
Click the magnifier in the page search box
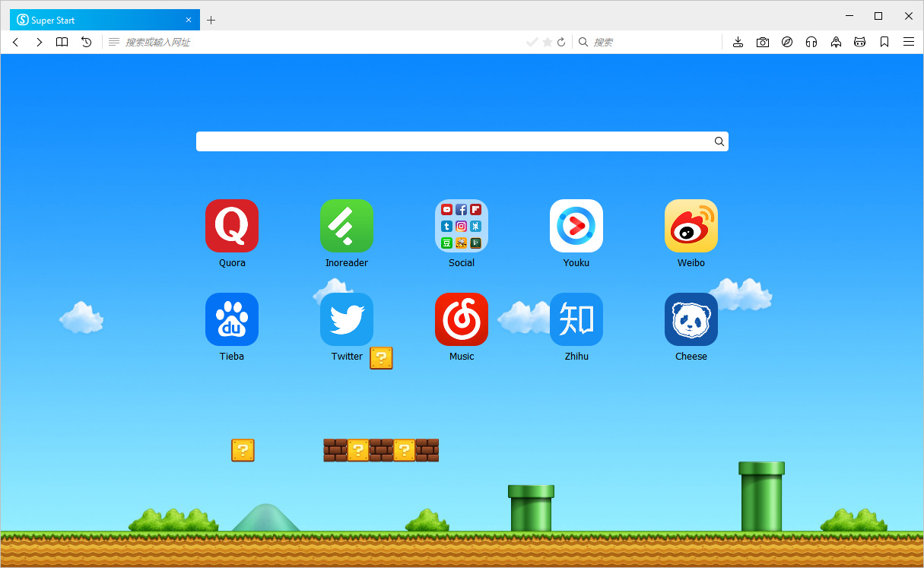click(719, 141)
